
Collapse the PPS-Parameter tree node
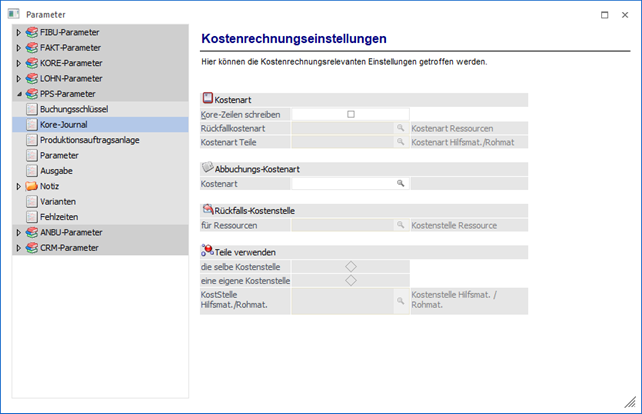[x=18, y=94]
